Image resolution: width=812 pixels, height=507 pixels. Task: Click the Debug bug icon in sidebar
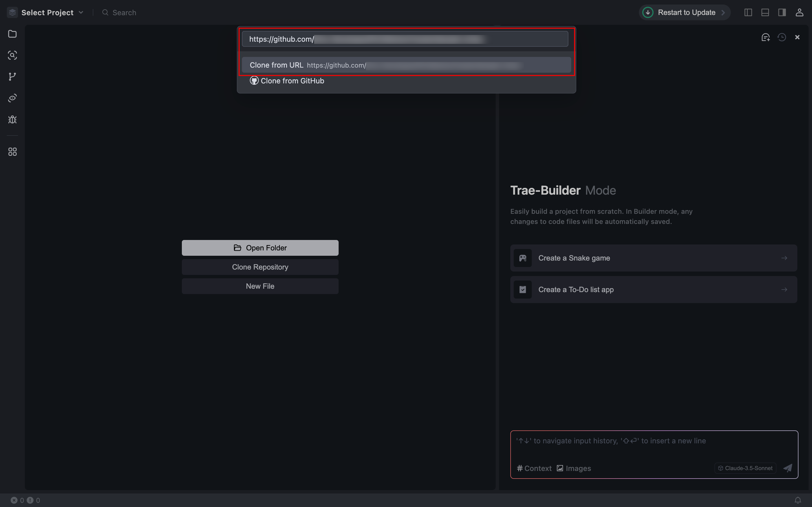click(x=12, y=120)
